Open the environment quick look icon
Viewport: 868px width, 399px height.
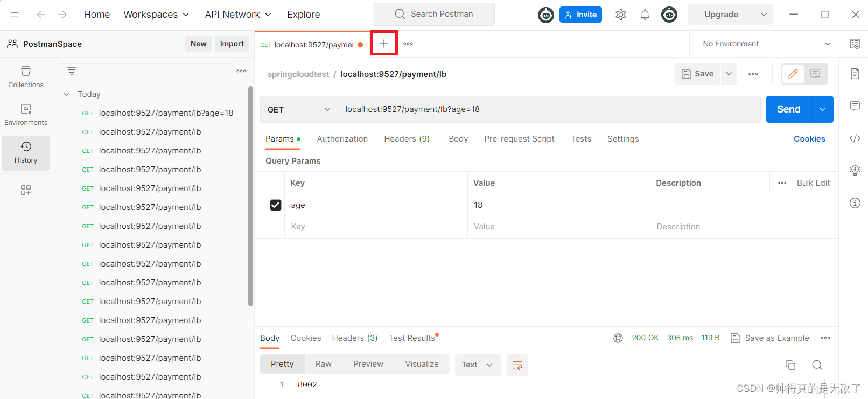coord(855,44)
